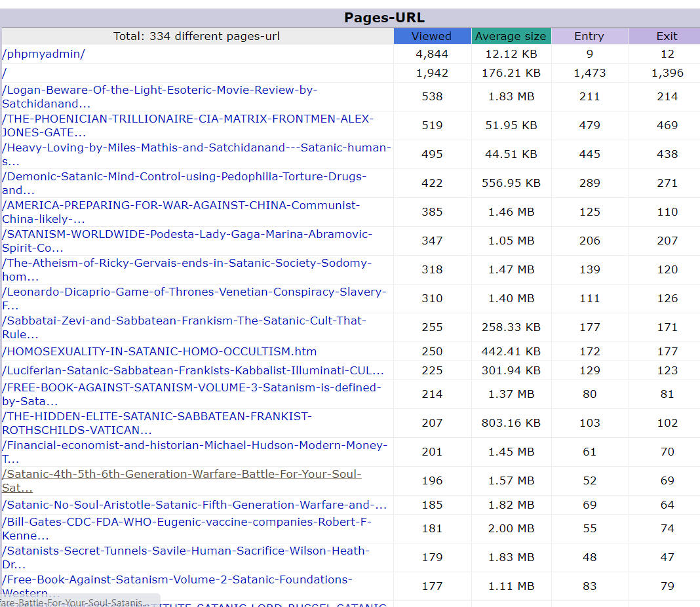Click the average size "442.41 KB"

[x=511, y=351]
